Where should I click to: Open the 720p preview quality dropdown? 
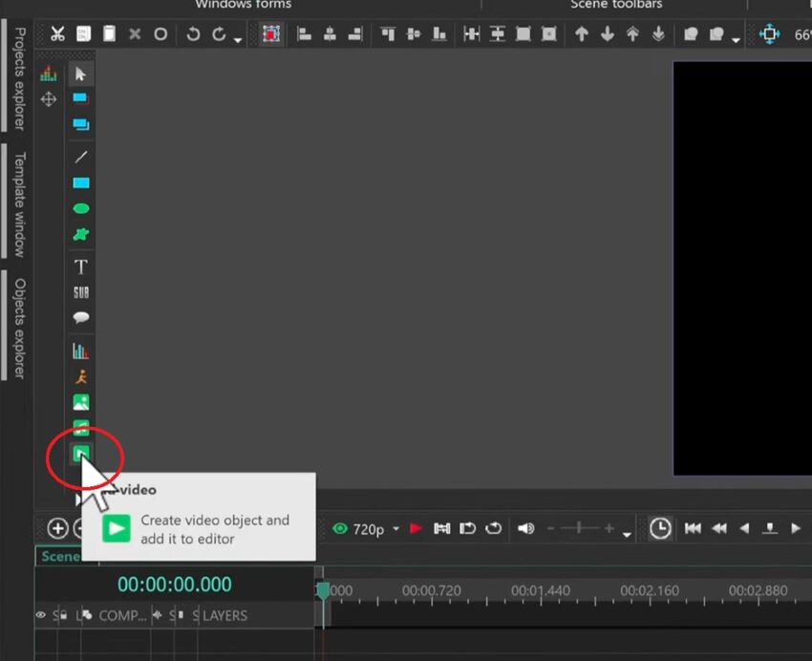point(396,528)
